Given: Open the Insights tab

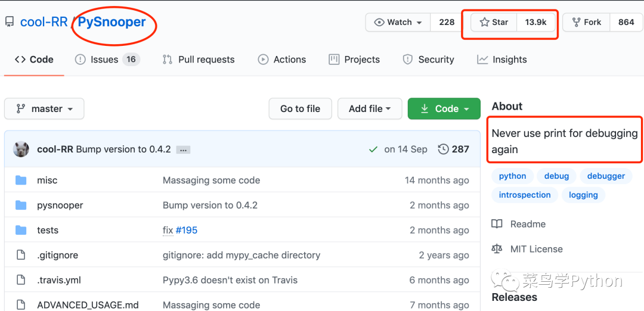Looking at the screenshot, I should click(x=502, y=60).
